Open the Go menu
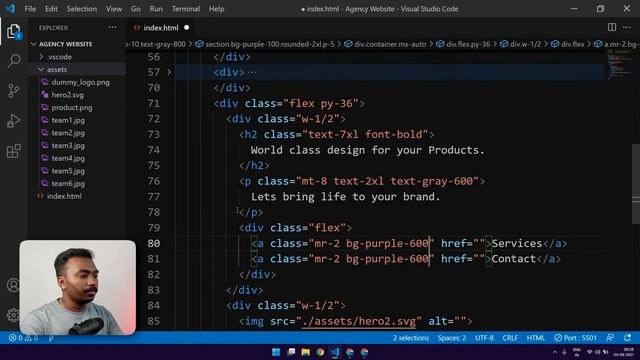 [x=136, y=9]
